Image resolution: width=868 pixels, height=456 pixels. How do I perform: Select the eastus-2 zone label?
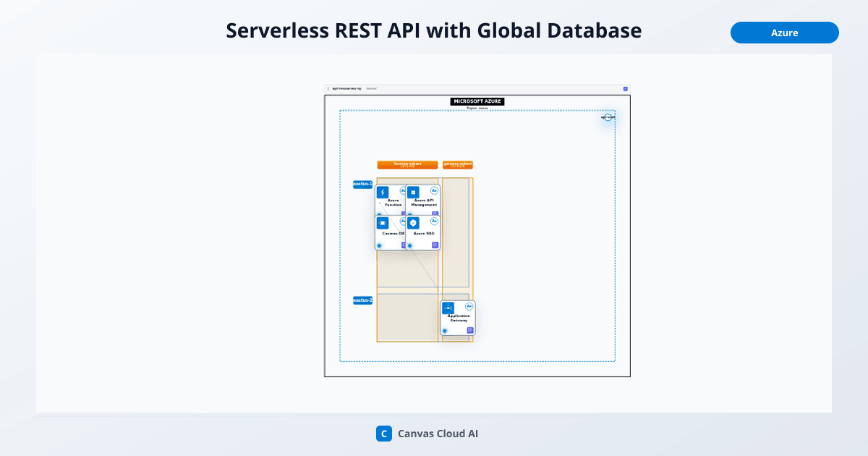point(363,300)
